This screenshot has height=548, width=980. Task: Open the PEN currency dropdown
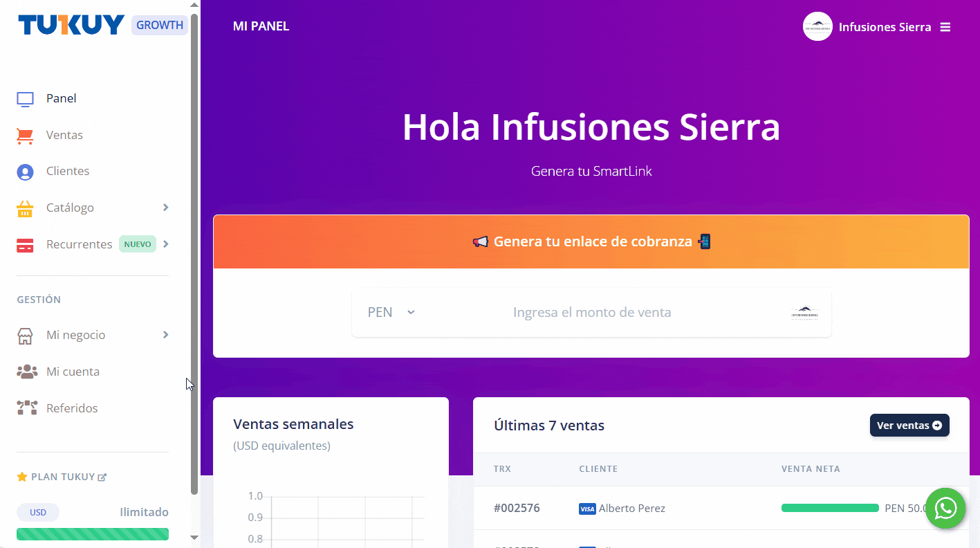coord(391,313)
